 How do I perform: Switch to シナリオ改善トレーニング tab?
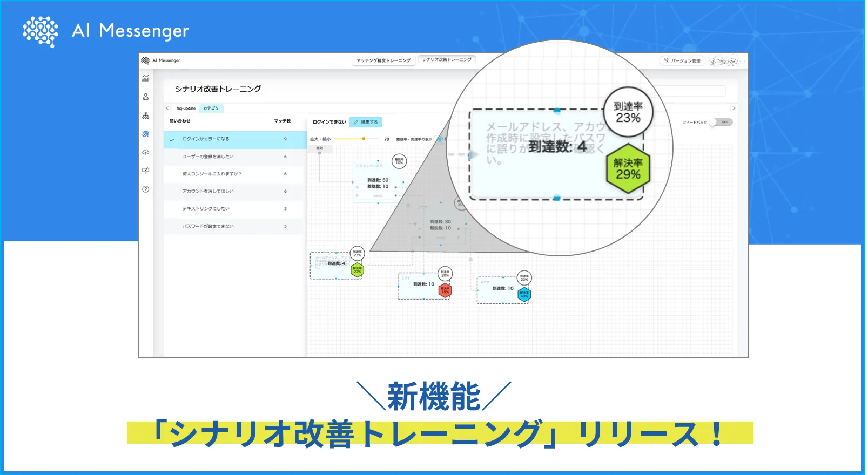447,59
